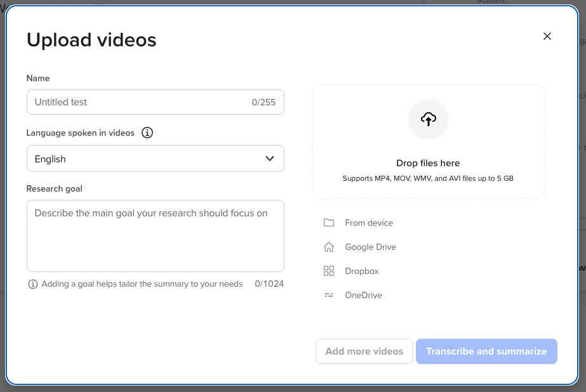Image resolution: width=586 pixels, height=392 pixels.
Task: Click the Drop files here text
Action: pyautogui.click(x=428, y=163)
